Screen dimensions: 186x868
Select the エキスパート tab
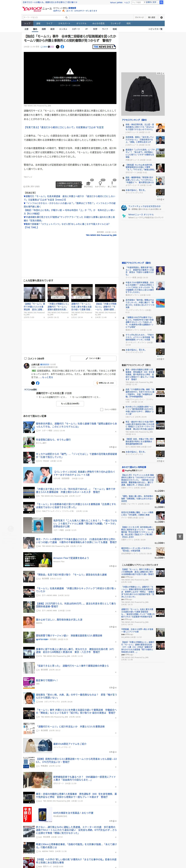tap(64, 24)
